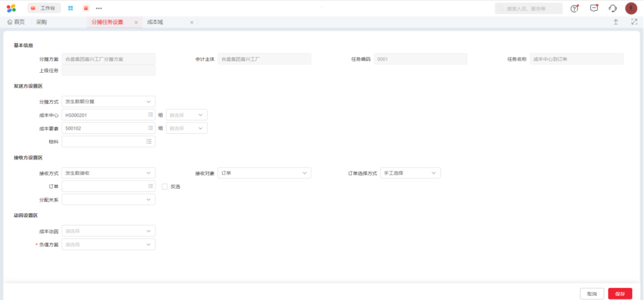Open the user avatar menu

[631, 8]
